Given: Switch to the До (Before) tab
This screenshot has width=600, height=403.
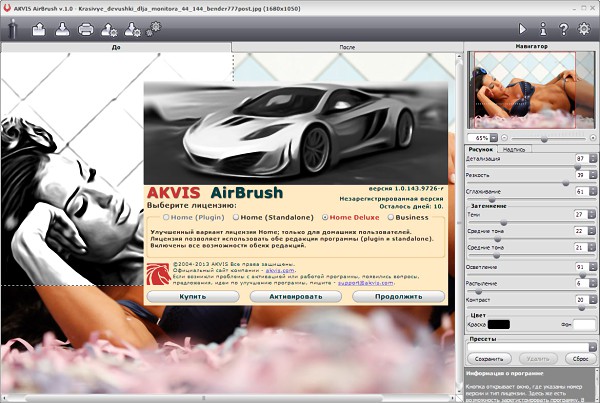Looking at the screenshot, I should (116, 47).
